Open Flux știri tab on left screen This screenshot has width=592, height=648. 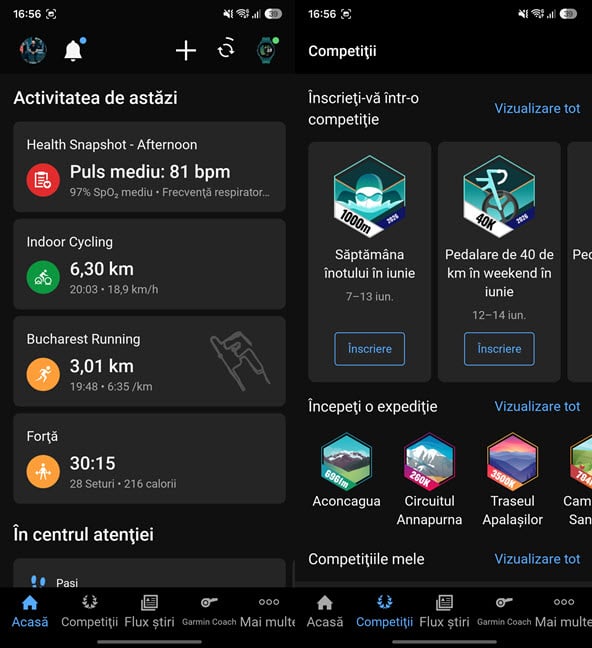(x=149, y=612)
